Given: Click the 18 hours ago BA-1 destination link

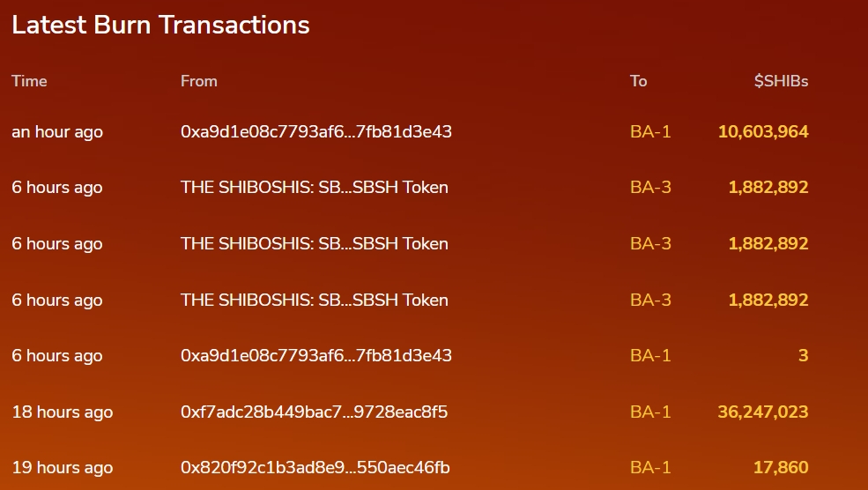Looking at the screenshot, I should pos(650,412).
